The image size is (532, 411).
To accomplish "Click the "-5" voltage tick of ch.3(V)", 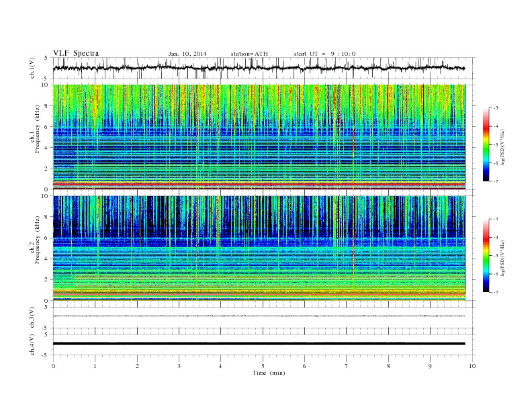I will pyautogui.click(x=46, y=328).
